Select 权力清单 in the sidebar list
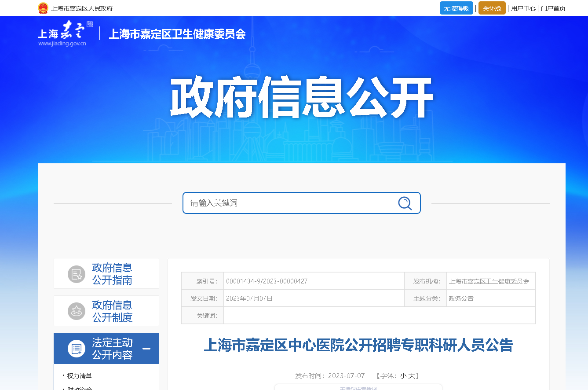The image size is (588, 390). point(80,376)
